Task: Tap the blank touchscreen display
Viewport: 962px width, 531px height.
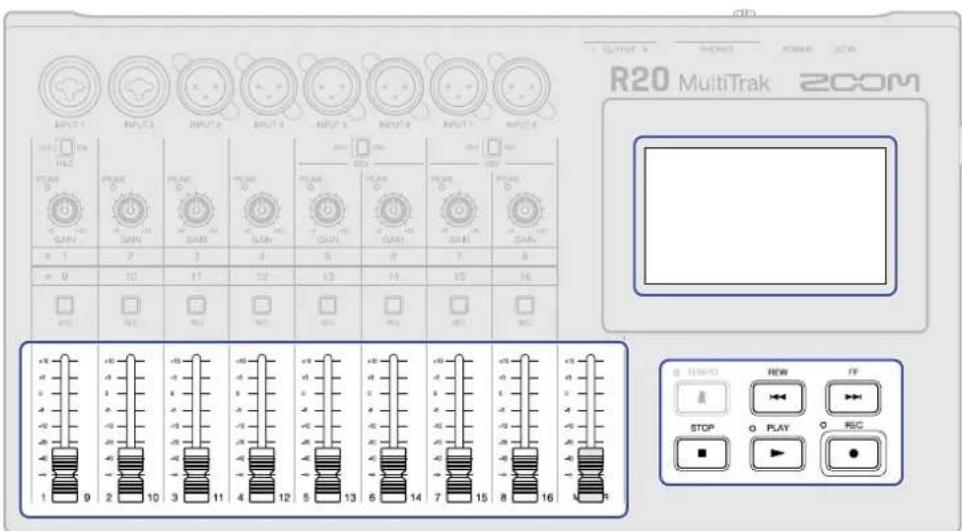Action: pyautogui.click(x=765, y=216)
